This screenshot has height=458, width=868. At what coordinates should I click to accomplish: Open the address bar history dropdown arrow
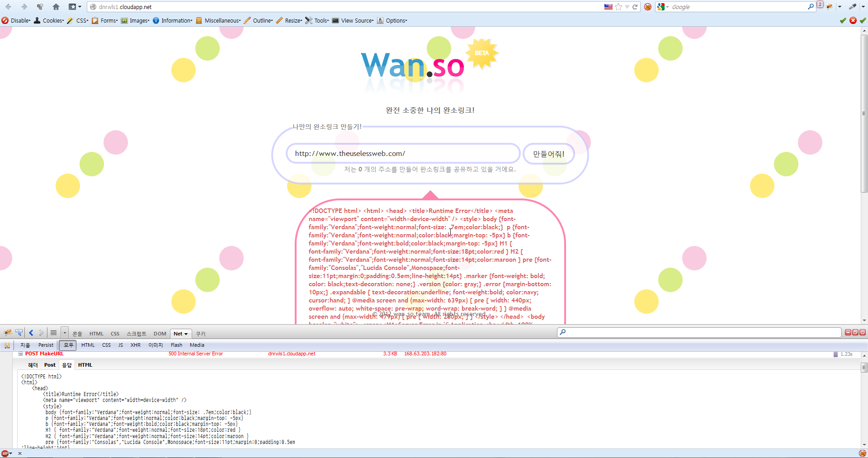(x=627, y=7)
